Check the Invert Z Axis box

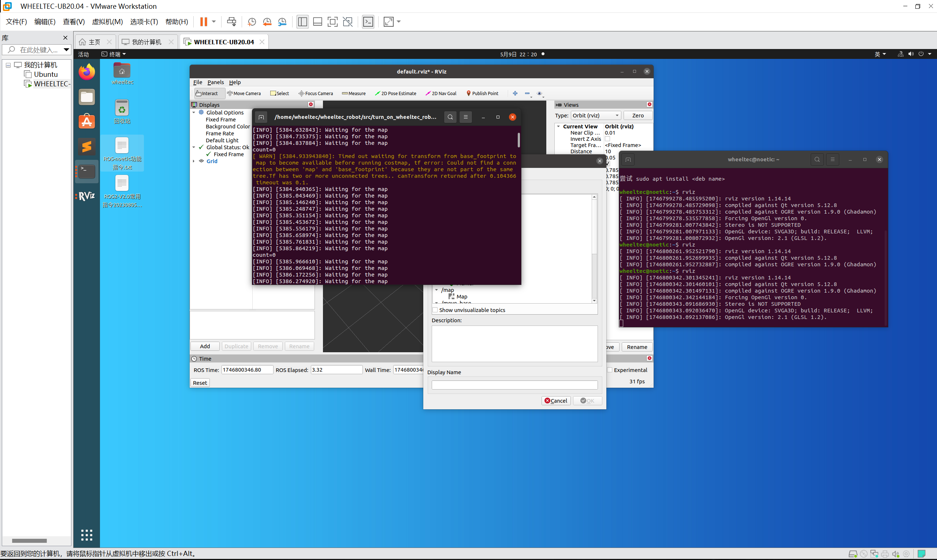pos(607,139)
